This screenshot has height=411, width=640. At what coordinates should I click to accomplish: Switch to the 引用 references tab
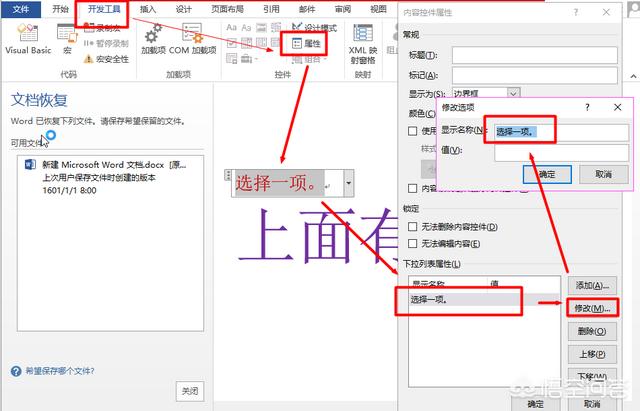tap(271, 9)
